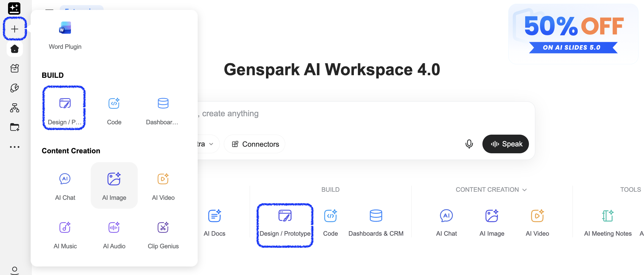Open AI Video in the main page row
The height and width of the screenshot is (275, 644).
(x=537, y=223)
